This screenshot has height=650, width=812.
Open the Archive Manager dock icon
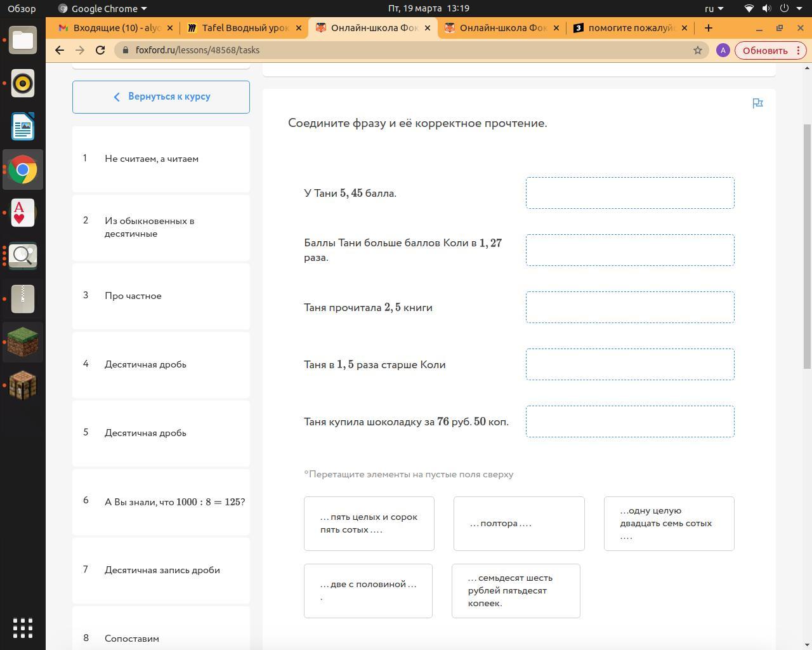23,299
